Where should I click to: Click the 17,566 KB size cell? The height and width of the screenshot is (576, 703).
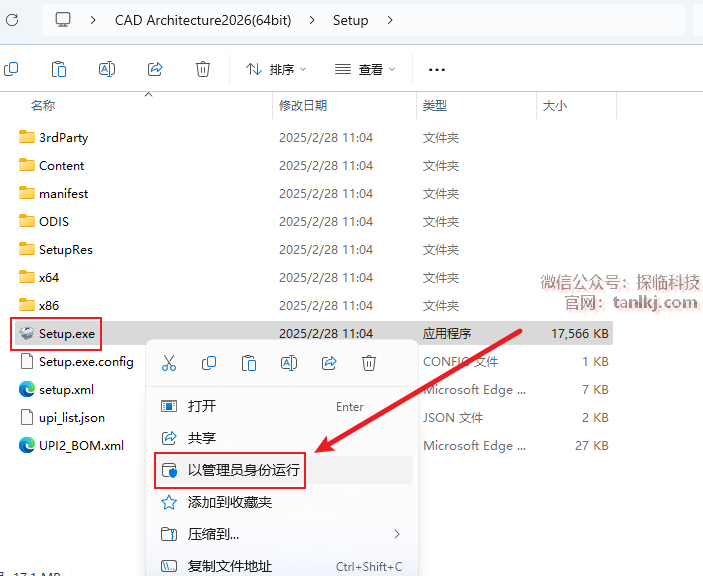pos(580,333)
